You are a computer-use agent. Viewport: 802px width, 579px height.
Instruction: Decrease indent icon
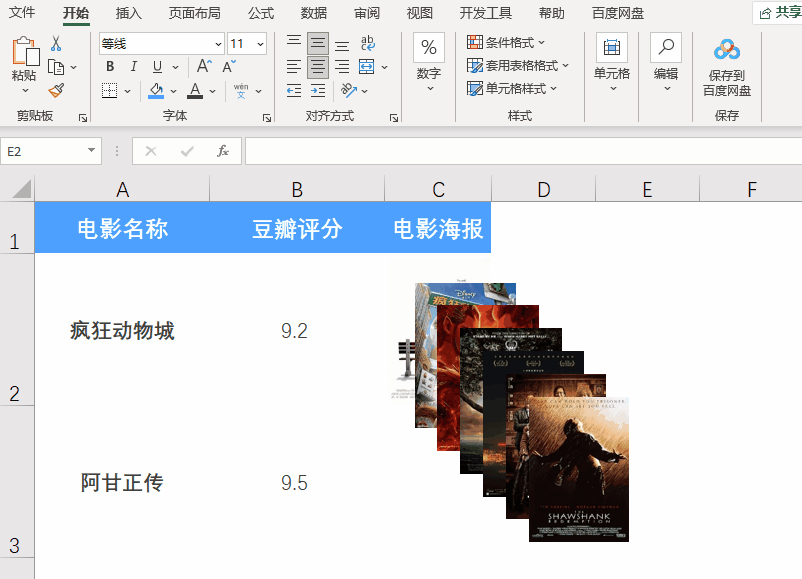coord(294,91)
